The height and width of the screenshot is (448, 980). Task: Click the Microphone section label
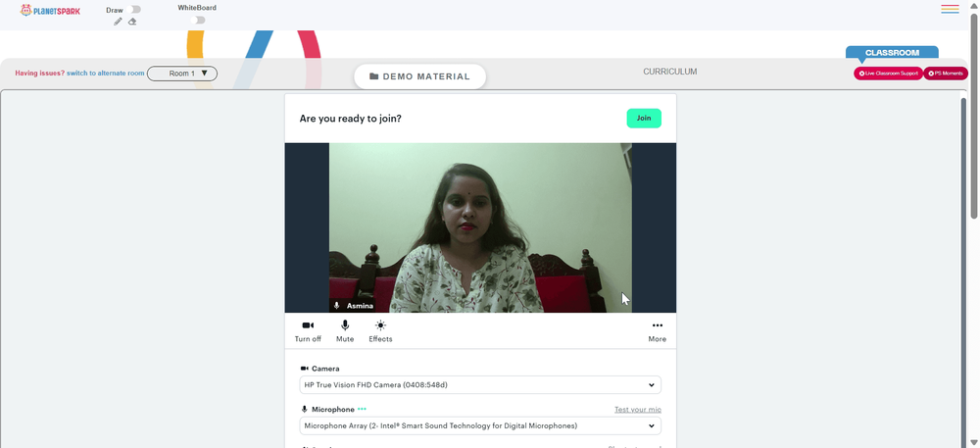tap(333, 409)
